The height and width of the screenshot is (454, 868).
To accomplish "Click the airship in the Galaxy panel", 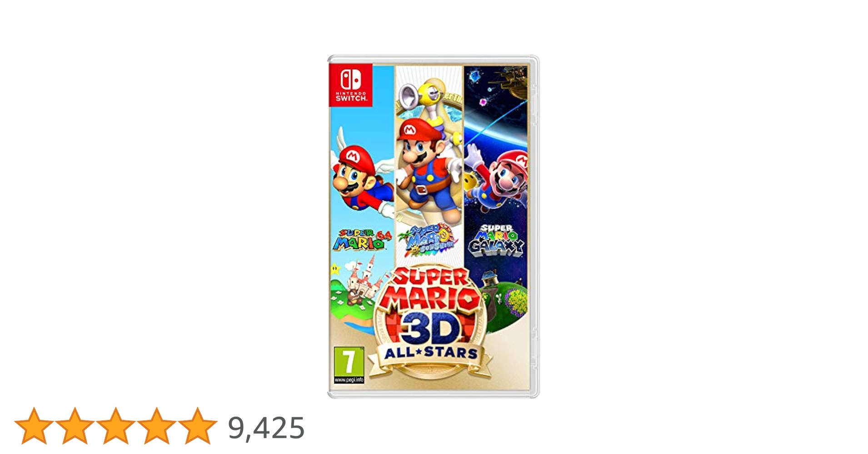I will [514, 84].
